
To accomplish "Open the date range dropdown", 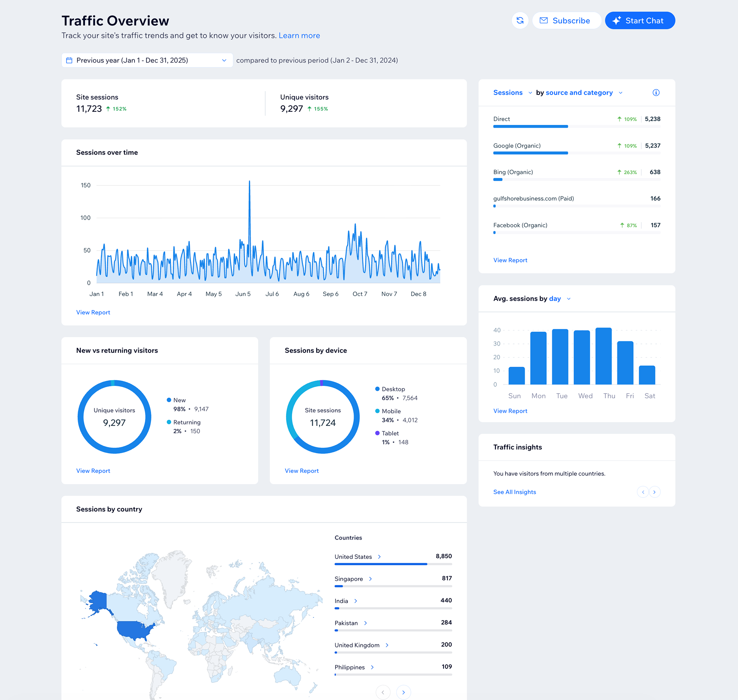I will [x=147, y=60].
